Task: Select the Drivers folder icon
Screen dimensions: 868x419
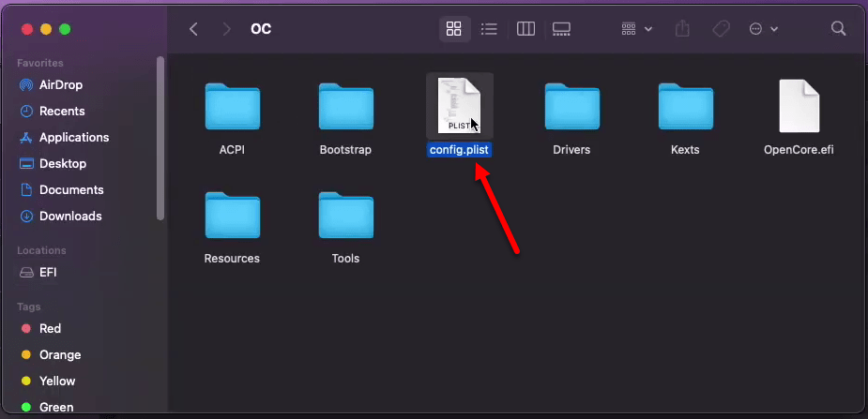Action: tap(571, 107)
